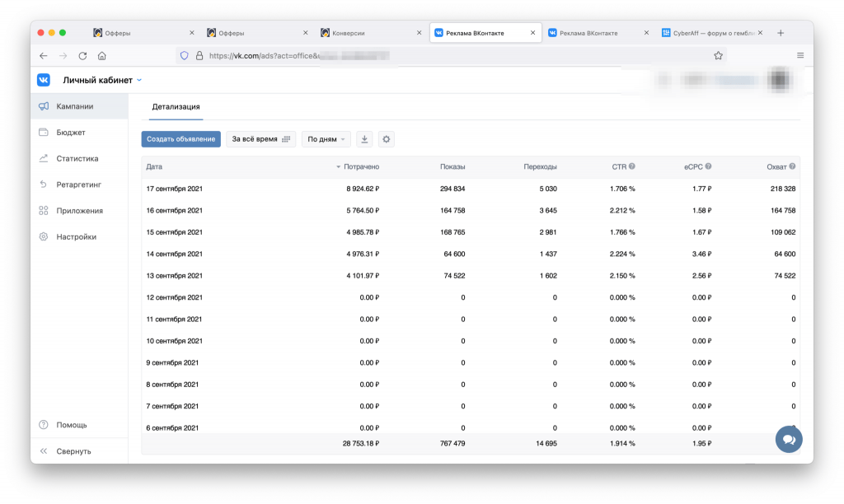Sort by the Переходы column header
Image resolution: width=844 pixels, height=504 pixels.
[540, 166]
